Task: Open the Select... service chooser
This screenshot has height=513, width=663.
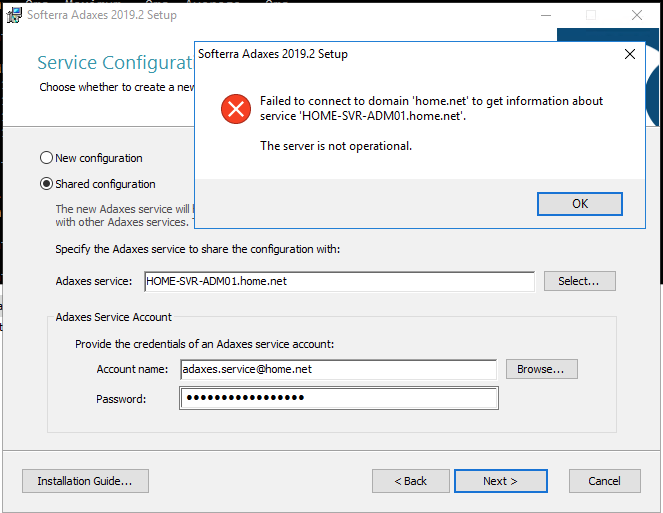Action: click(x=579, y=281)
